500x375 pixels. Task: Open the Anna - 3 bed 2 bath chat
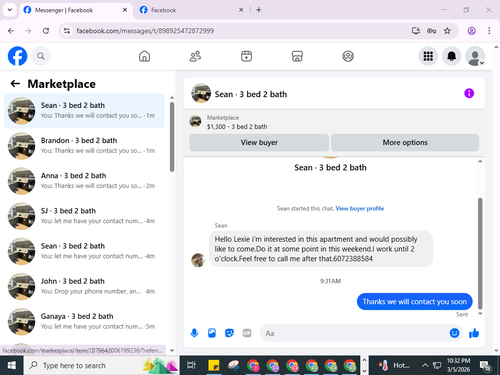point(84,181)
